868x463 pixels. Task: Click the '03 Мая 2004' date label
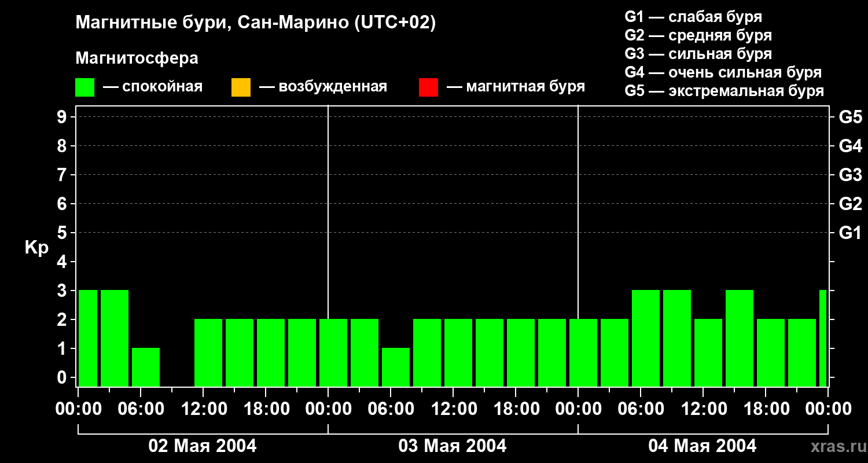point(453,446)
